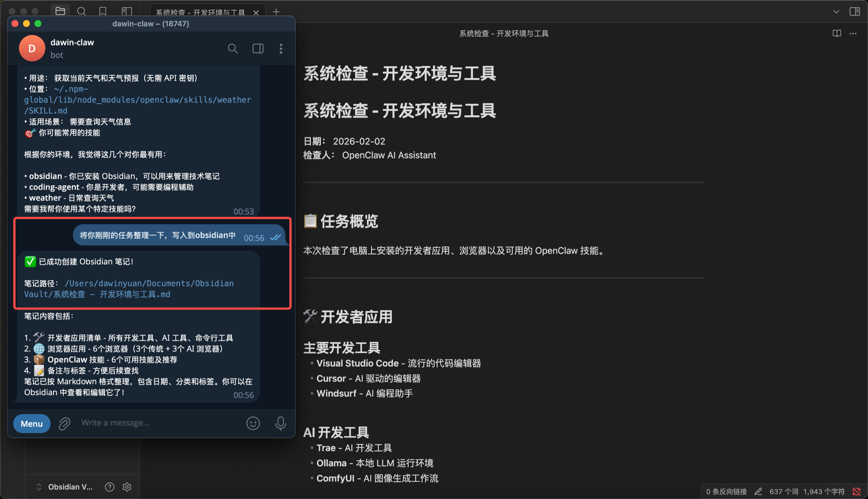Image resolution: width=868 pixels, height=499 pixels.
Task: Open a new tab with plus button
Action: [276, 12]
